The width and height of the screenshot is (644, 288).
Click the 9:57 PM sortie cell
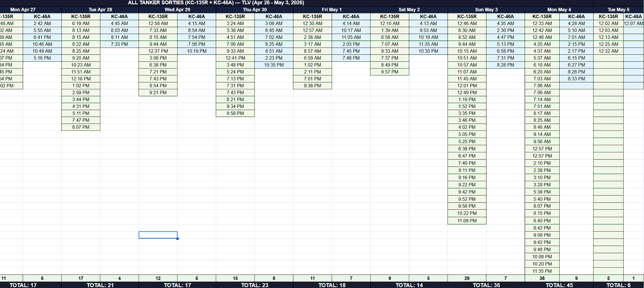click(390, 72)
